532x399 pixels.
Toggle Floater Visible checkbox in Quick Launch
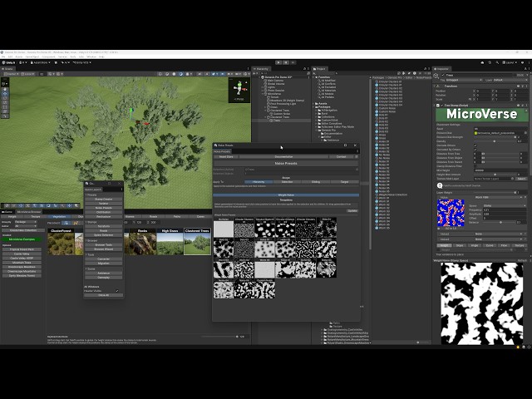click(117, 291)
